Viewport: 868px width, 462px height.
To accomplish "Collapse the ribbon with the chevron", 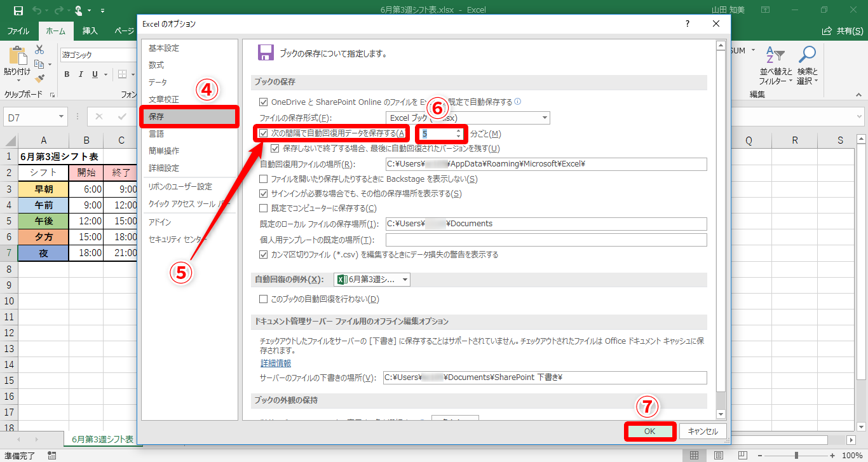I will pos(858,95).
